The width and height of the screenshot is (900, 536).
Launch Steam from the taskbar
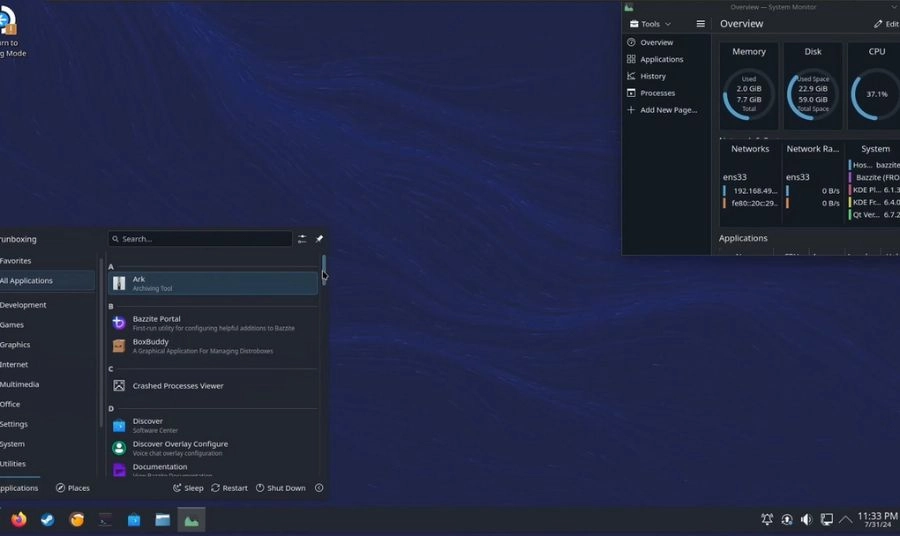(47, 520)
